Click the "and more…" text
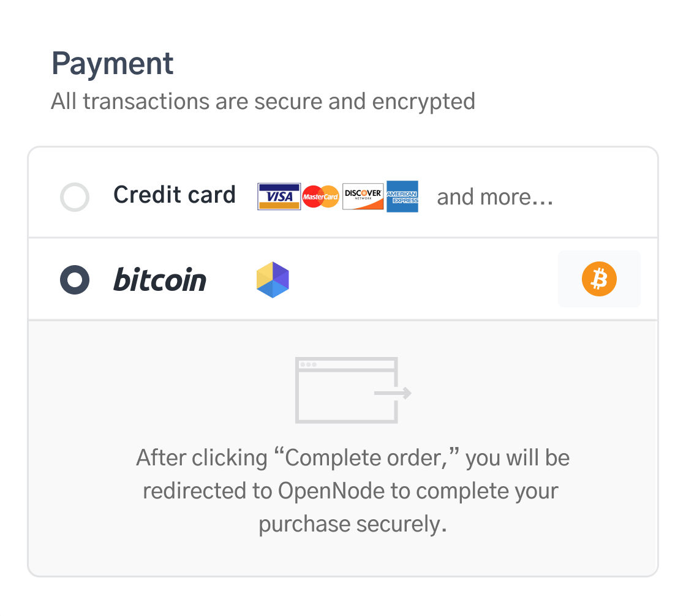686x616 pixels. pos(495,197)
